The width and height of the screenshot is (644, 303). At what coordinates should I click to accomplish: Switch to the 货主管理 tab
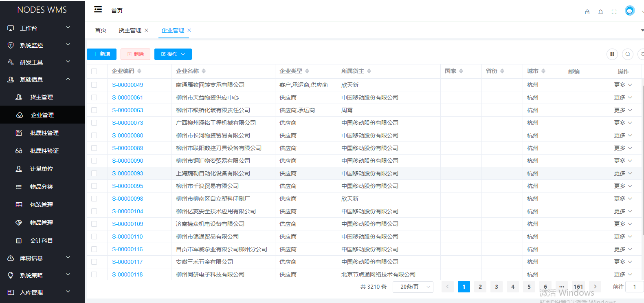pos(130,30)
